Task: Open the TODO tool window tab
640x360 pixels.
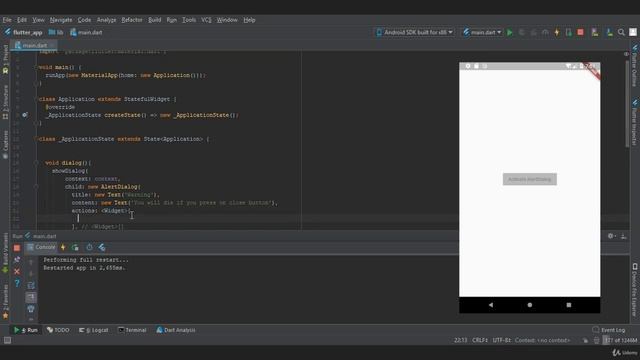Action: [x=58, y=330]
